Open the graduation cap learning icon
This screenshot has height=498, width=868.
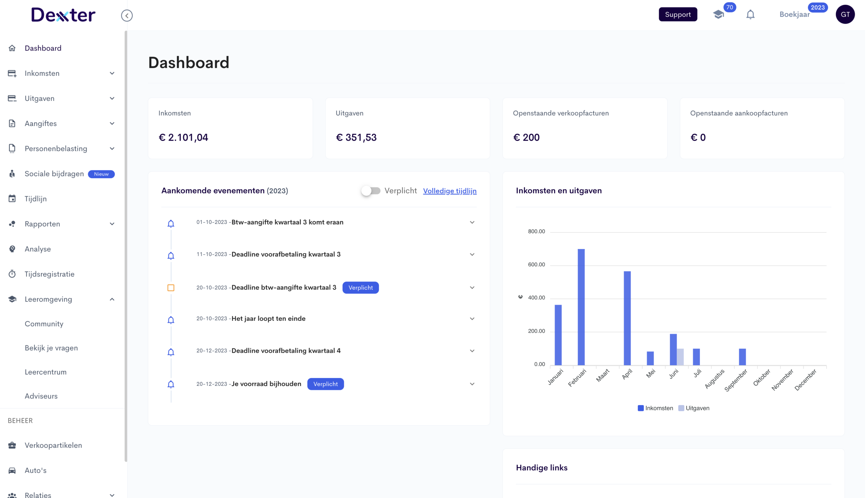pos(718,14)
